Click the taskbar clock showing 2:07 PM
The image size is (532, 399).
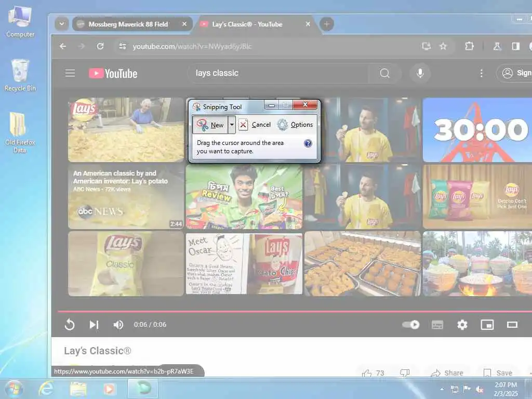pyautogui.click(x=506, y=389)
